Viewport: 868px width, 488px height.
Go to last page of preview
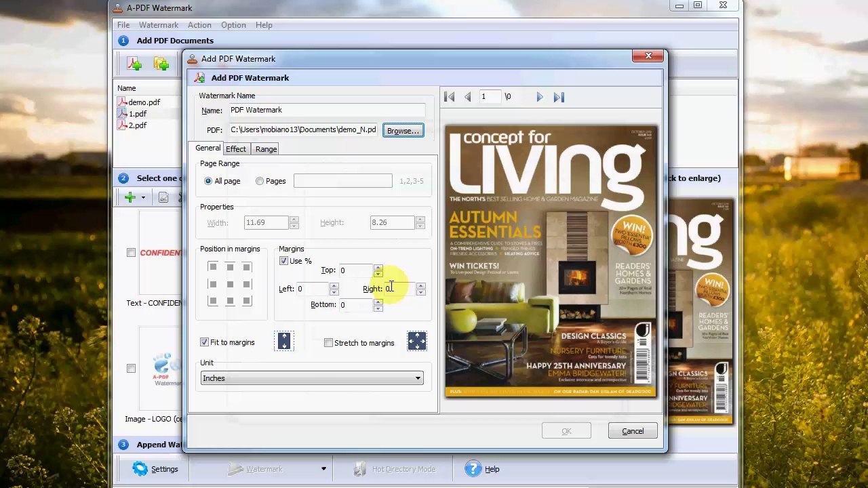tap(559, 97)
